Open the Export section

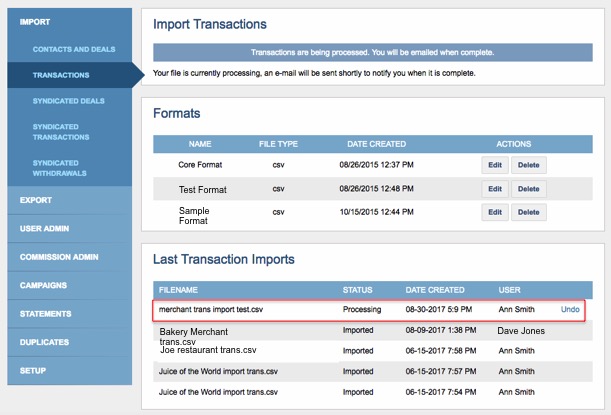36,200
